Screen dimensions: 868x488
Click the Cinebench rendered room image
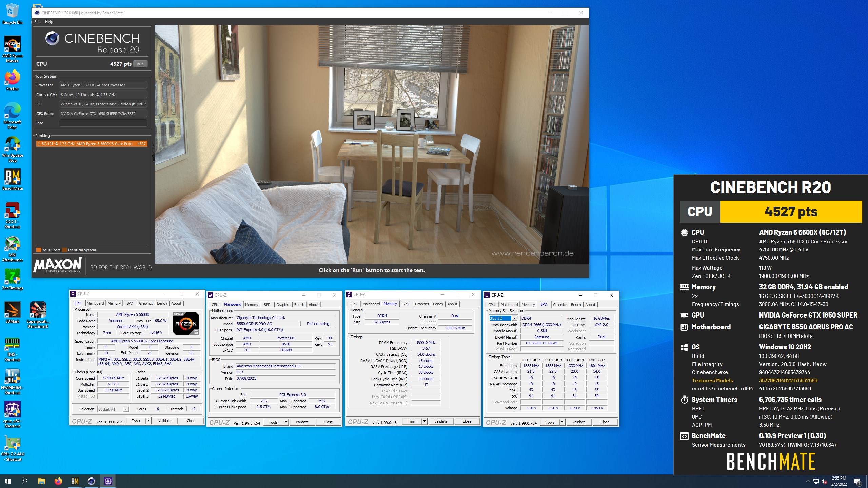tap(372, 144)
